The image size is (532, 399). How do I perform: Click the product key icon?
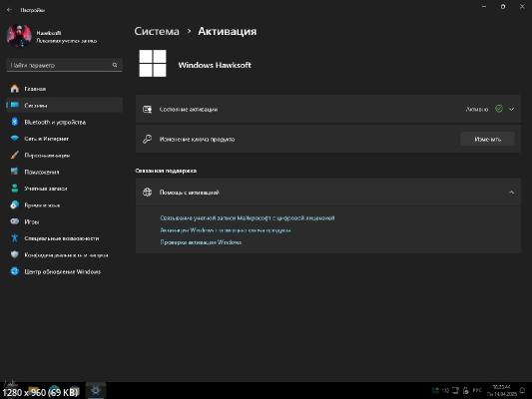(x=148, y=139)
